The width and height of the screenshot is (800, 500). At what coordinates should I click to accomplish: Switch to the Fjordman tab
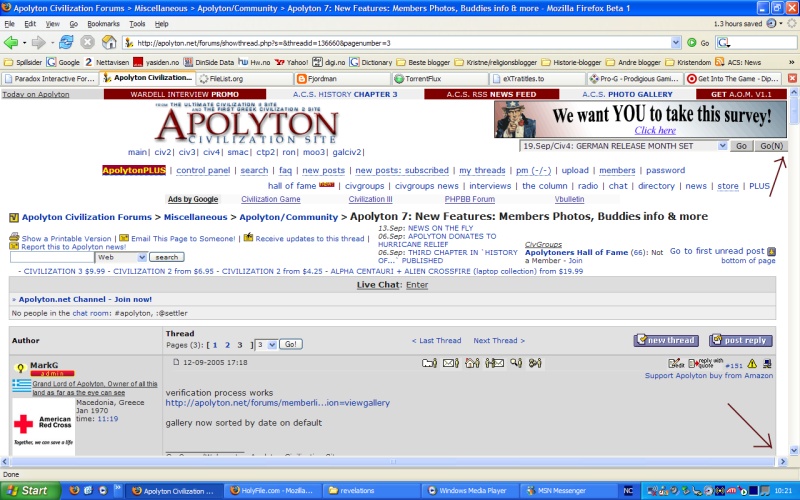coord(342,79)
